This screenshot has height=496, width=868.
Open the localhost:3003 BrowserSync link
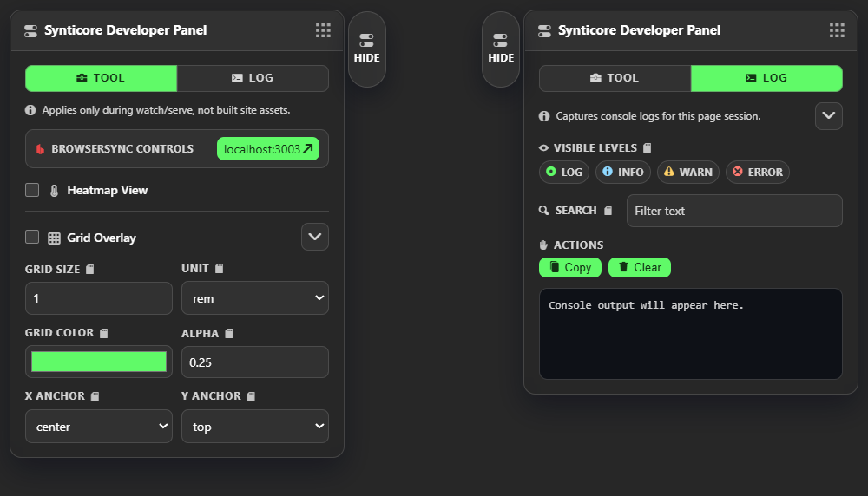[x=267, y=149]
